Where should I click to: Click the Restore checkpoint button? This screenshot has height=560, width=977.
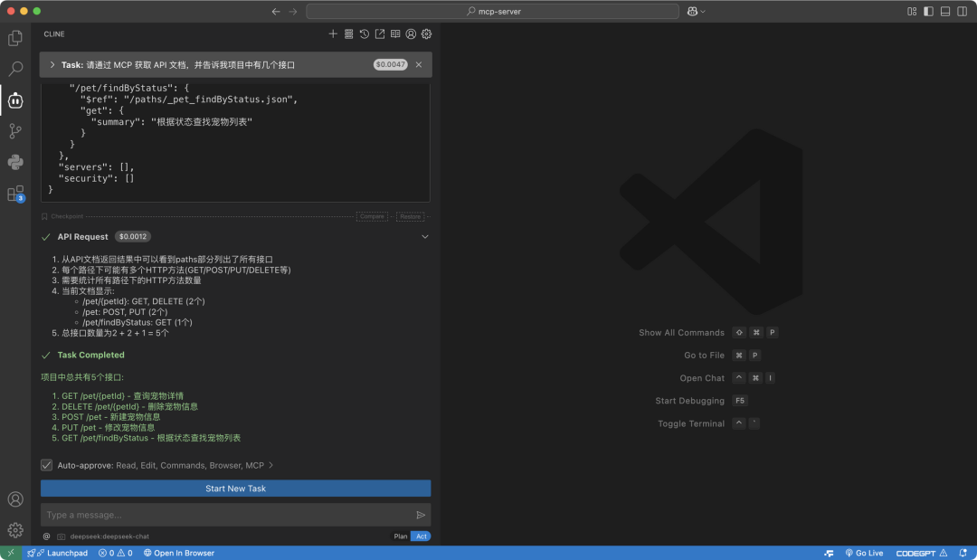[410, 216]
